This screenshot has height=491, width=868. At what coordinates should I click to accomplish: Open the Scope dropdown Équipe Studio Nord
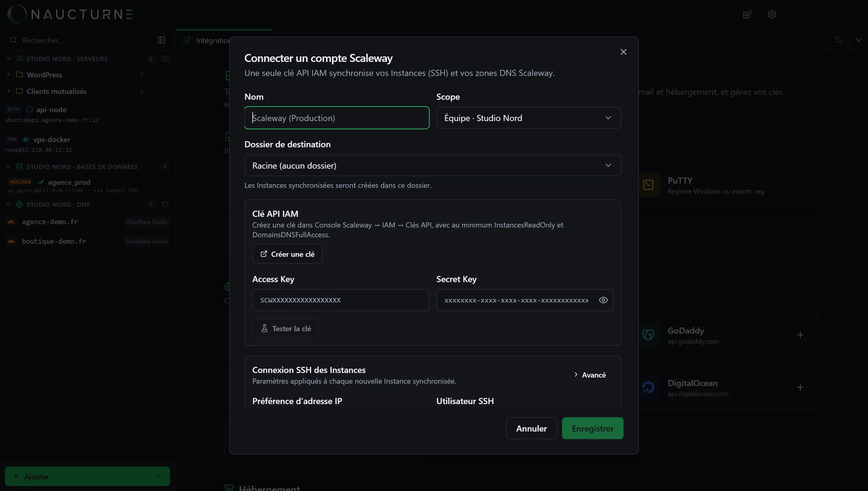pos(528,118)
